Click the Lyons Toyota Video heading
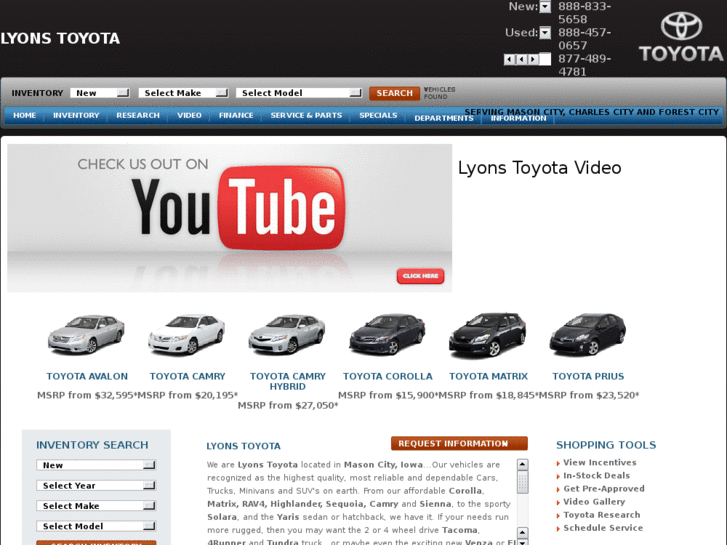Image resolution: width=727 pixels, height=545 pixels. point(539,167)
